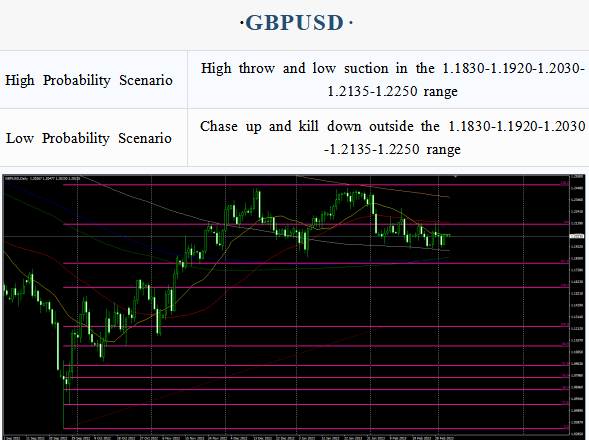589x440 pixels.
Task: Select the Low Probability Scenario label cell
Action: (93, 138)
